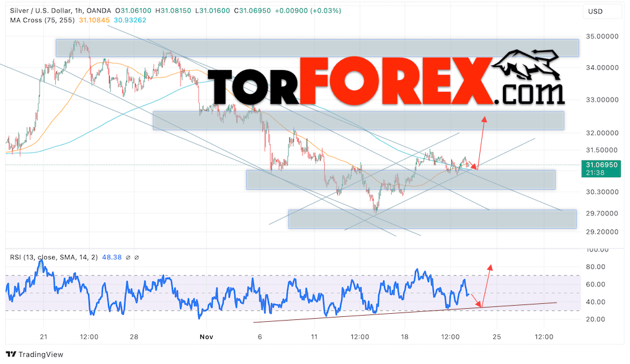Click the 32.00000 price axis label
Image resolution: width=630 pixels, height=364 pixels.
[x=602, y=133]
